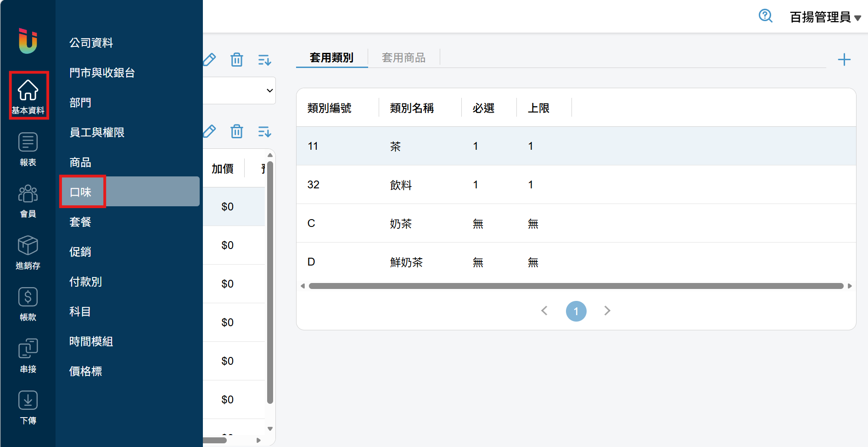
Task: Open the 基本資料 home icon
Action: click(28, 95)
